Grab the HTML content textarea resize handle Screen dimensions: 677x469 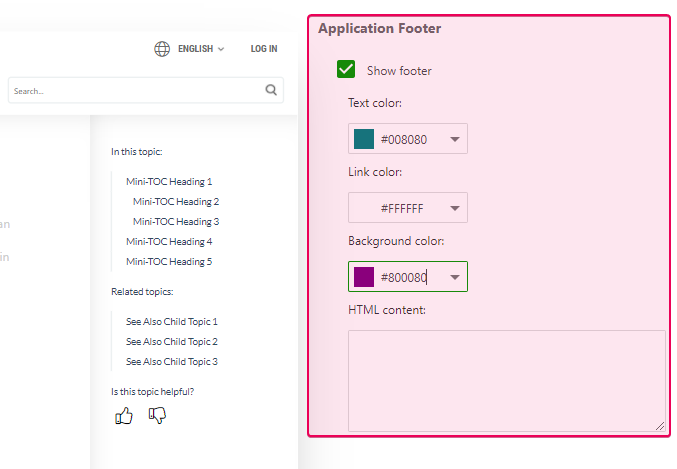(x=660, y=426)
